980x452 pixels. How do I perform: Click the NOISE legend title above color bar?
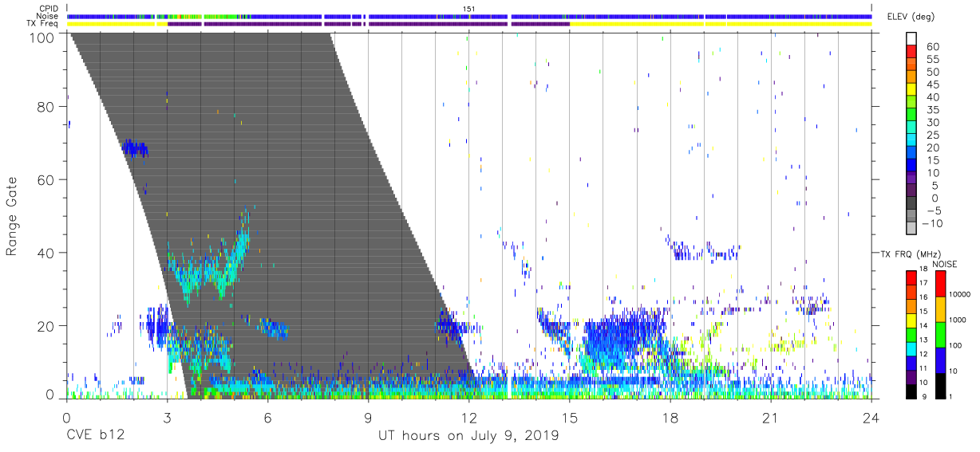944,263
